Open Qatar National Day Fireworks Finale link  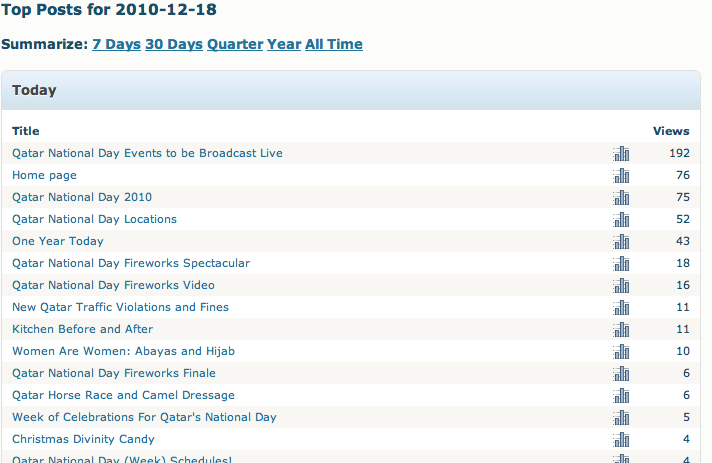point(113,373)
